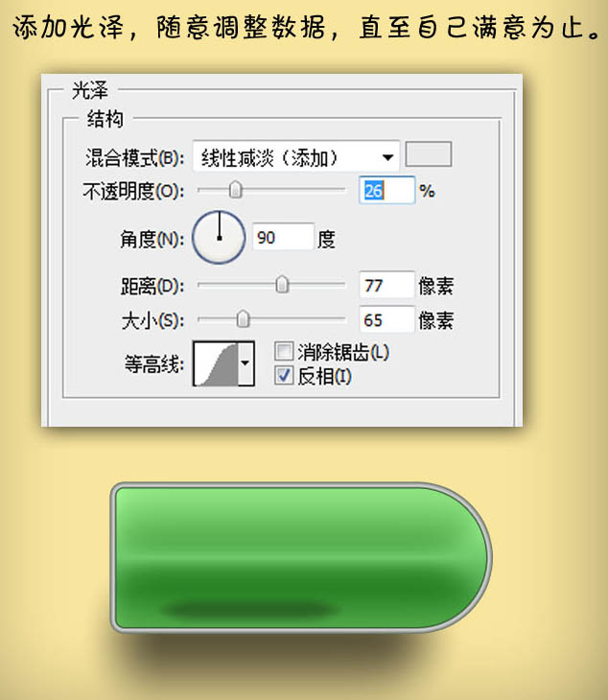Image resolution: width=608 pixels, height=700 pixels.
Task: Uncheck the 反相 invert checkbox
Action: tap(284, 375)
